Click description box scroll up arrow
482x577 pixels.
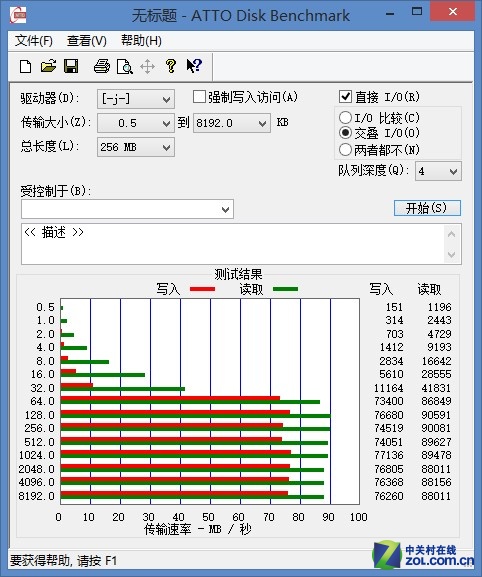pos(452,234)
